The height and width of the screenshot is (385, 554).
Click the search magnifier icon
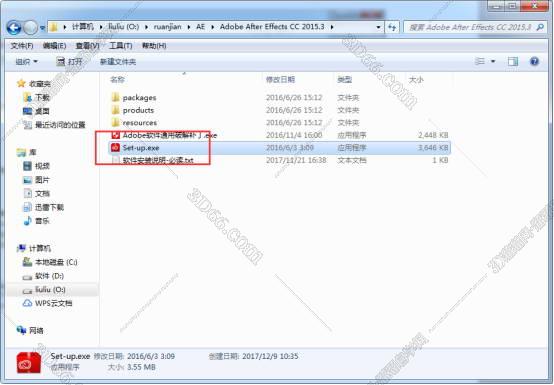point(540,27)
